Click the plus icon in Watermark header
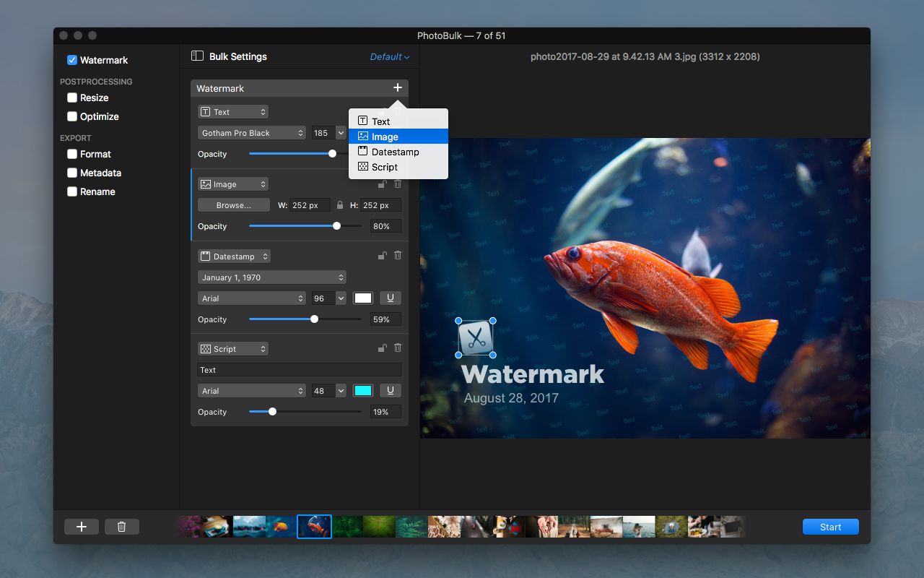Viewport: 924px width, 578px height. (397, 87)
